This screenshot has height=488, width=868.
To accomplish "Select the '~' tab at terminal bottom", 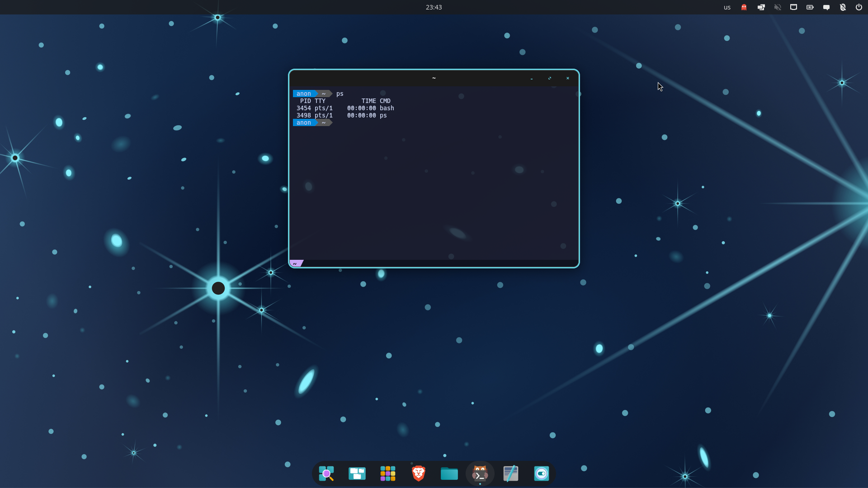I will 296,263.
